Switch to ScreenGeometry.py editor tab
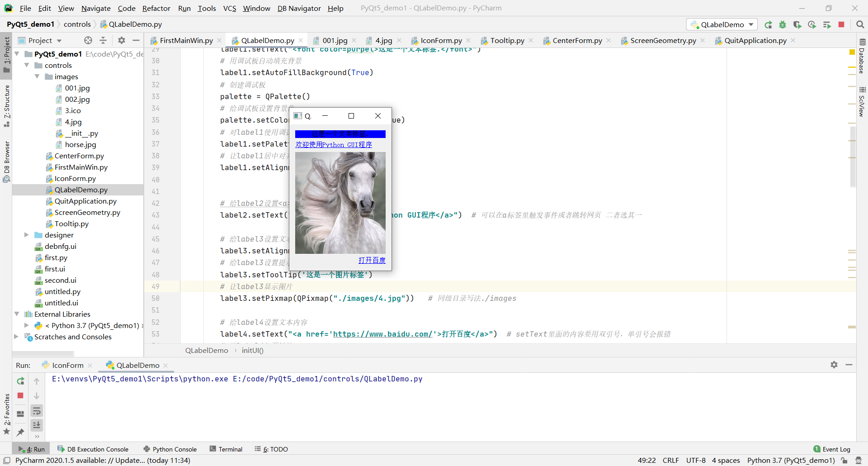868x466 pixels. [663, 40]
